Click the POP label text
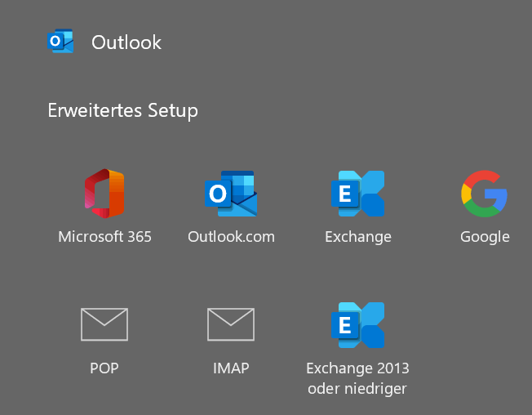This screenshot has height=415, width=532. click(x=104, y=368)
